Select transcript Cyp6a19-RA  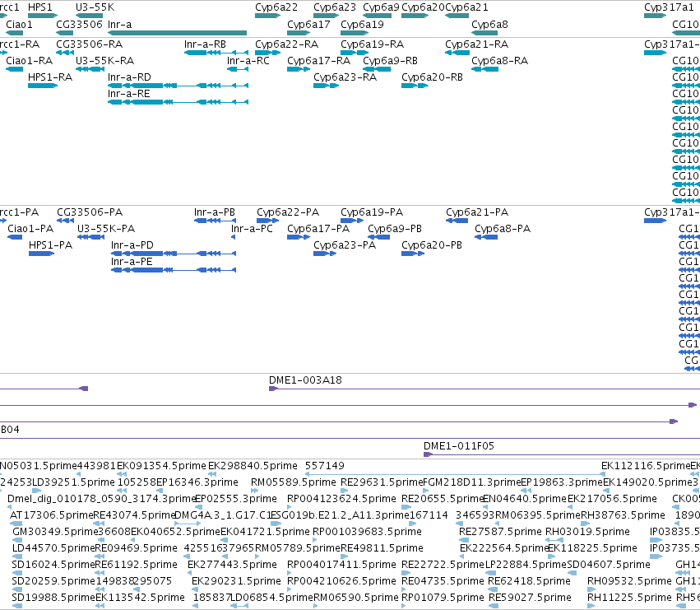coord(355,53)
